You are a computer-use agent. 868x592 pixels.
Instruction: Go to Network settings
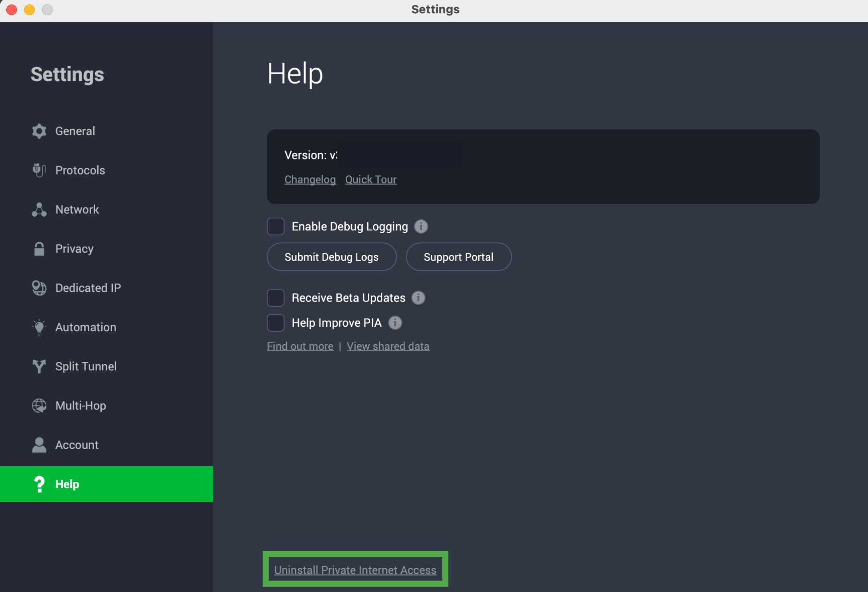107,210
